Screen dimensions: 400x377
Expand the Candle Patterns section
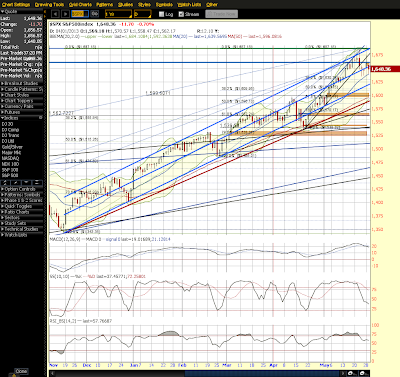coord(22,89)
